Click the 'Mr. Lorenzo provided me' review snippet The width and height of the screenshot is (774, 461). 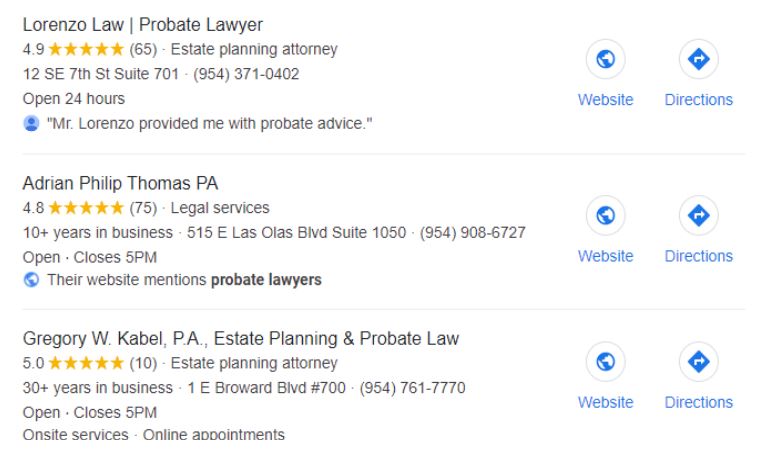(x=209, y=123)
